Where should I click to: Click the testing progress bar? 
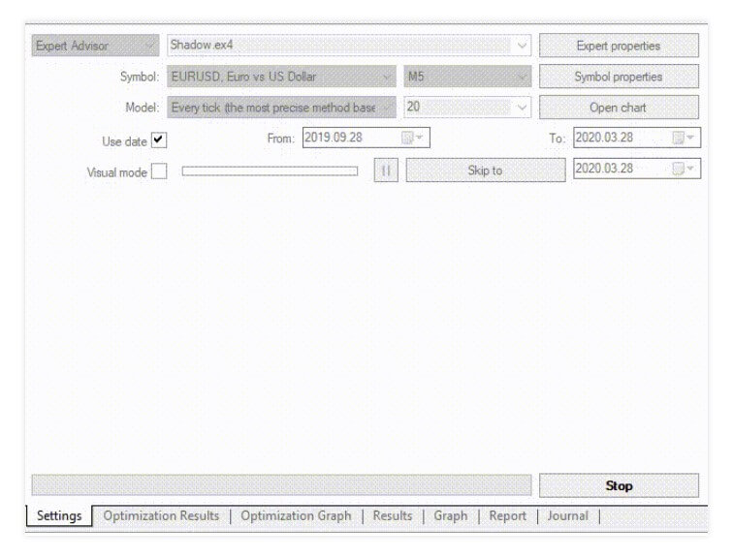click(281, 485)
